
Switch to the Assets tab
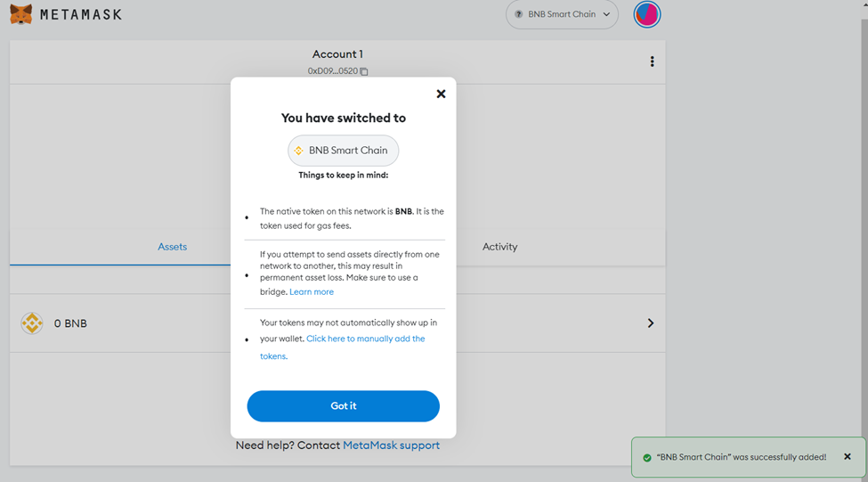pyautogui.click(x=172, y=247)
